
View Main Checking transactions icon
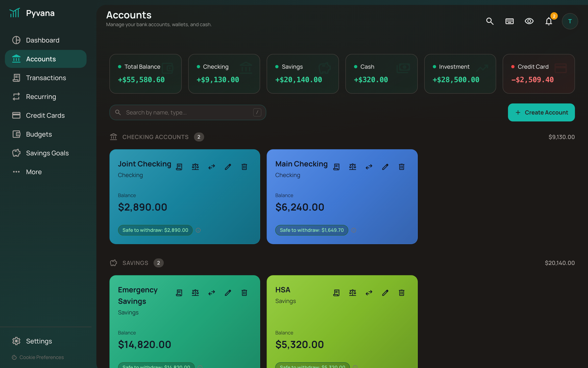(x=336, y=167)
